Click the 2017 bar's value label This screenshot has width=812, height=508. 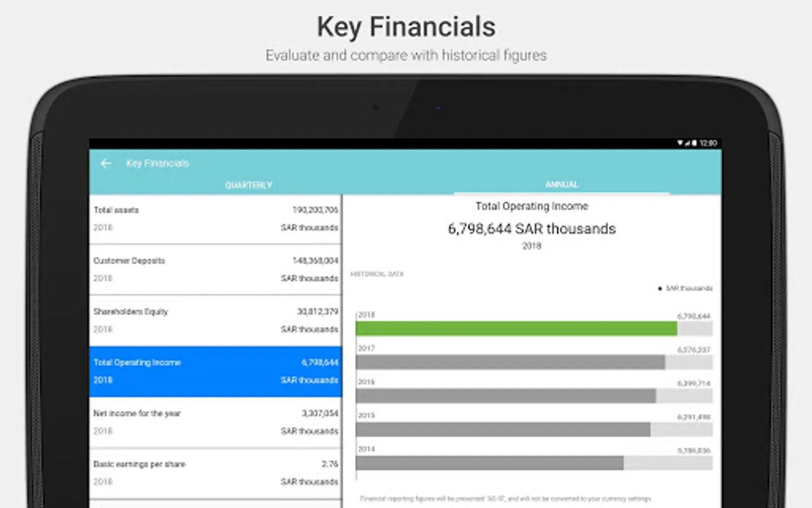pyautogui.click(x=694, y=350)
